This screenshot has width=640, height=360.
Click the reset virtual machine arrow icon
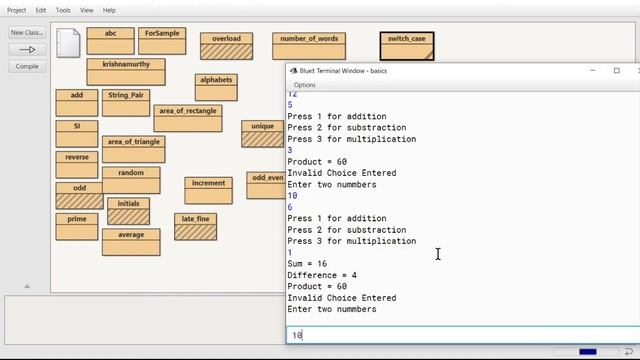coord(629,351)
